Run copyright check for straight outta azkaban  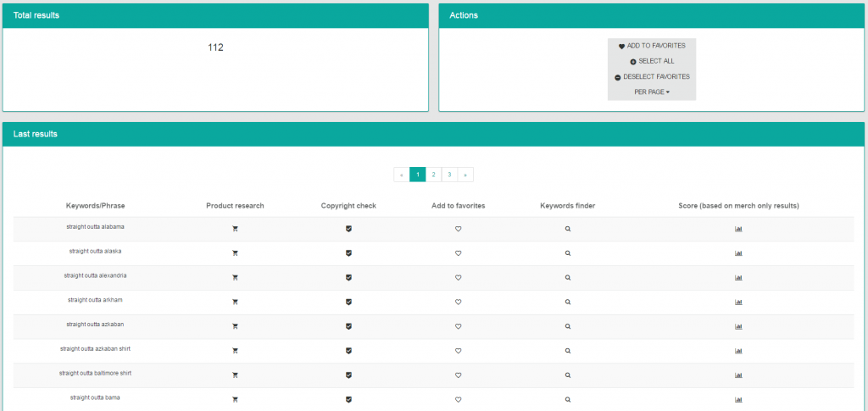348,325
